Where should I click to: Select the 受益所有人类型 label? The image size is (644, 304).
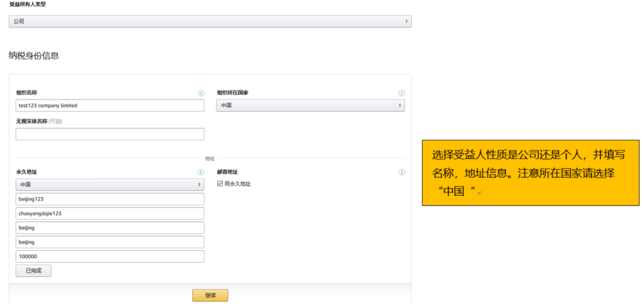pos(27,4)
